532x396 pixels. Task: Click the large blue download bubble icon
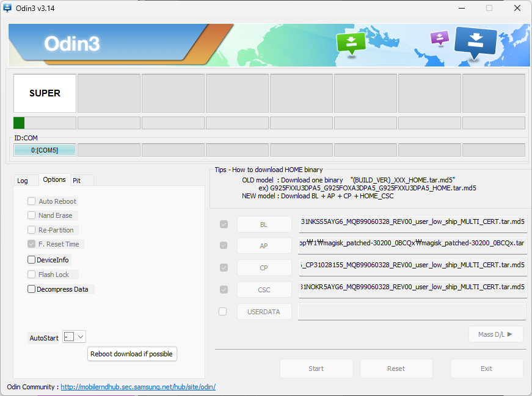tap(475, 43)
